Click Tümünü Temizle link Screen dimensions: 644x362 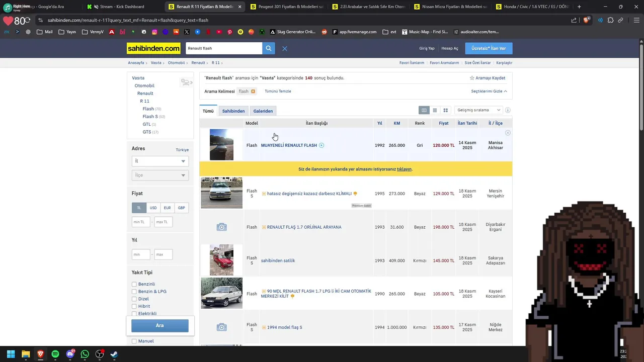pos(278,92)
